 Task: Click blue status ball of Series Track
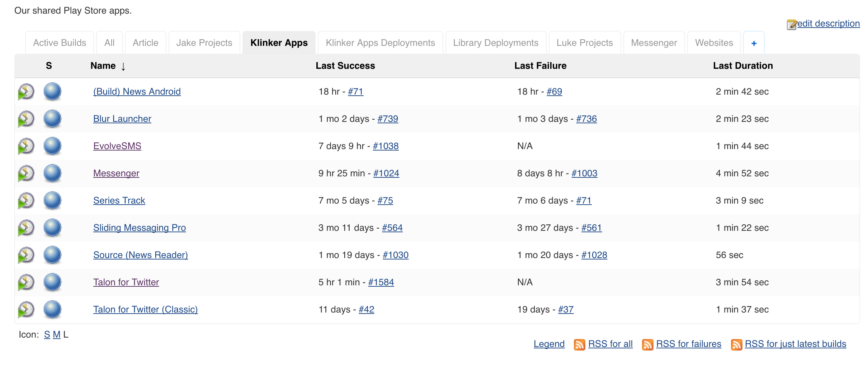[52, 200]
